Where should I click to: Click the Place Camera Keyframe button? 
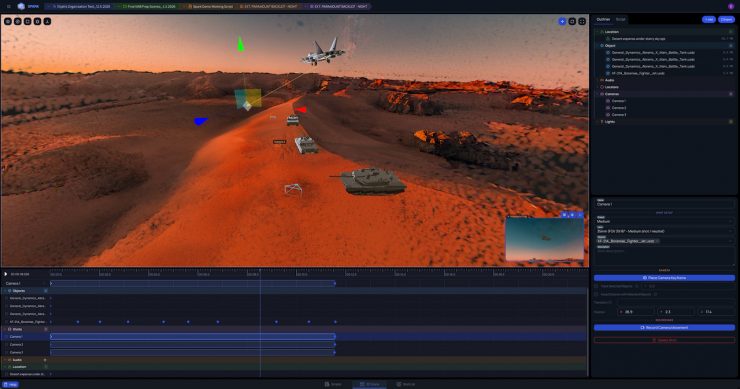[664, 278]
